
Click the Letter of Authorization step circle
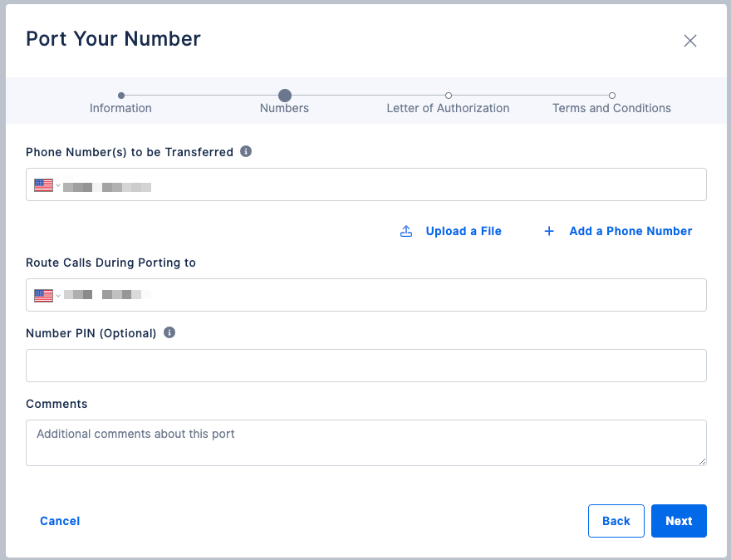point(449,96)
